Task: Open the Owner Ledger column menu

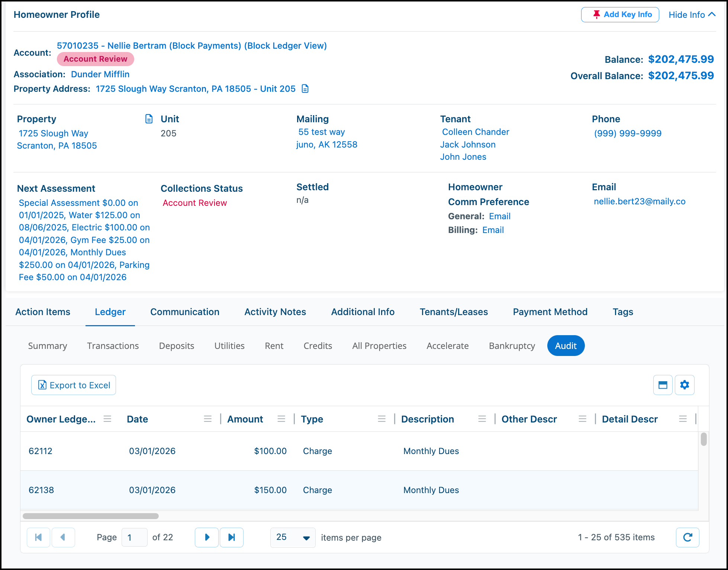Action: [107, 419]
